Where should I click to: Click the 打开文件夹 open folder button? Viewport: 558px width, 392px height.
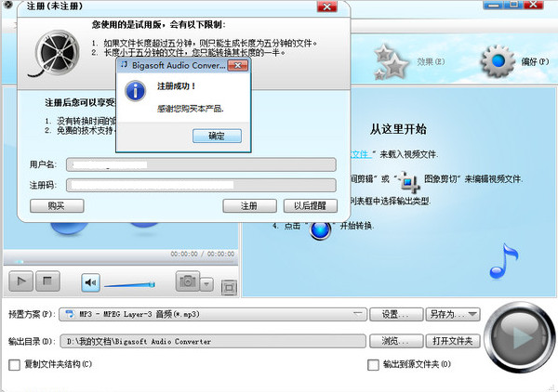pos(453,341)
